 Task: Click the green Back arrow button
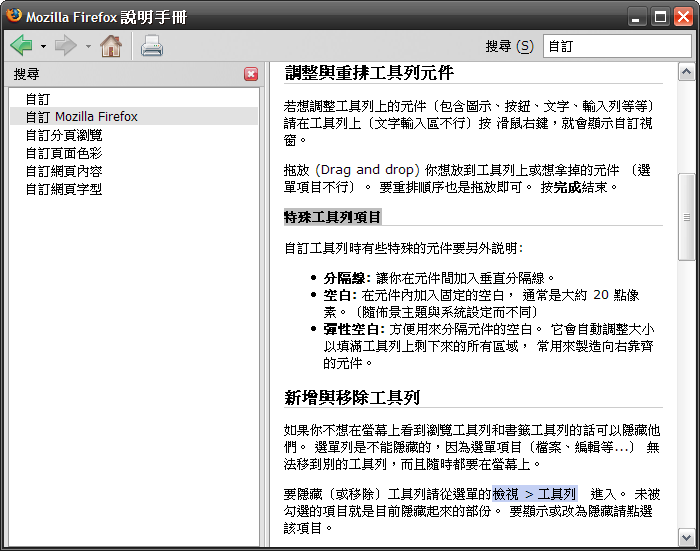[x=21, y=46]
